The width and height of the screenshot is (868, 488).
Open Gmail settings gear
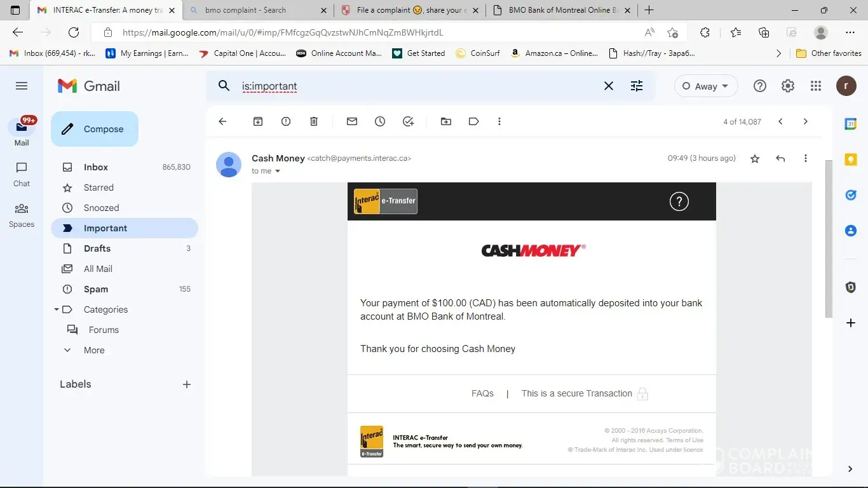tap(788, 86)
